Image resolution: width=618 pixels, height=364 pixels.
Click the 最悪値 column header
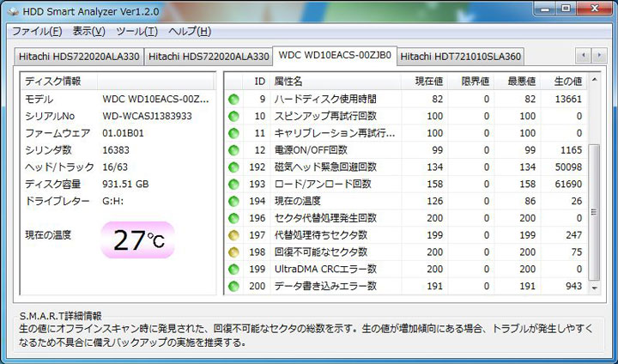point(518,82)
